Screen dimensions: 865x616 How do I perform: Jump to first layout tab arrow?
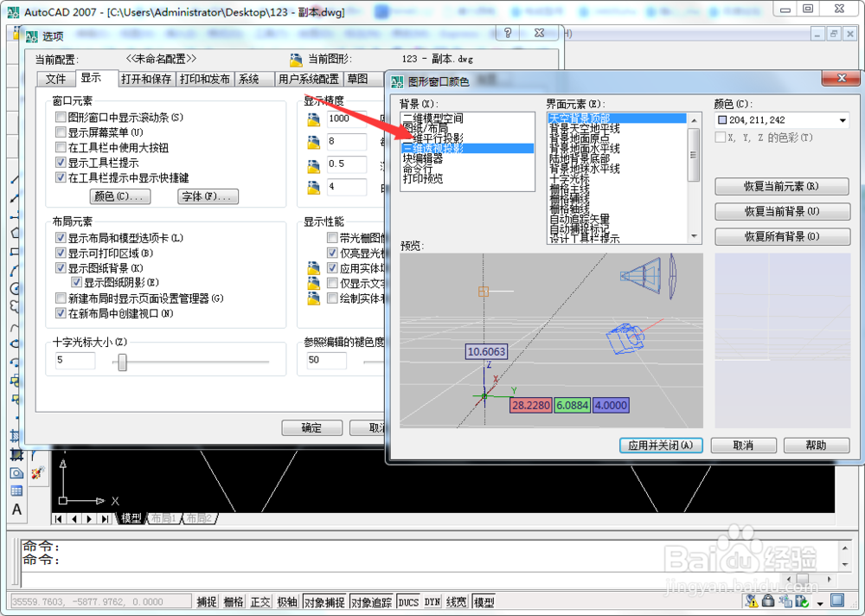click(x=59, y=519)
